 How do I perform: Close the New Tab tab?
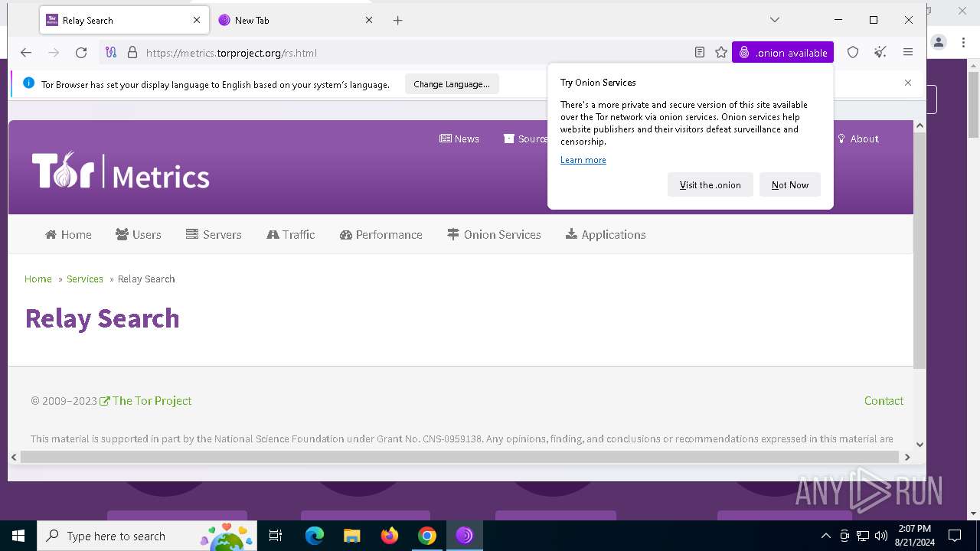point(369,21)
